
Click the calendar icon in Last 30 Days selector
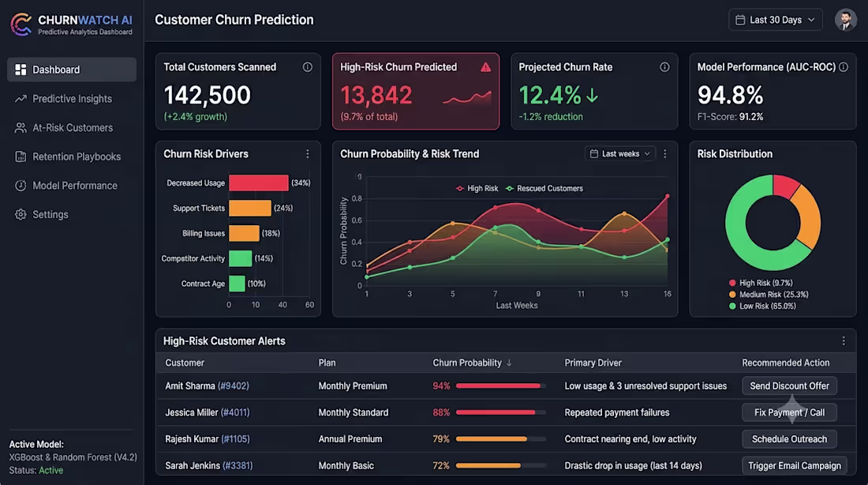[x=740, y=20]
